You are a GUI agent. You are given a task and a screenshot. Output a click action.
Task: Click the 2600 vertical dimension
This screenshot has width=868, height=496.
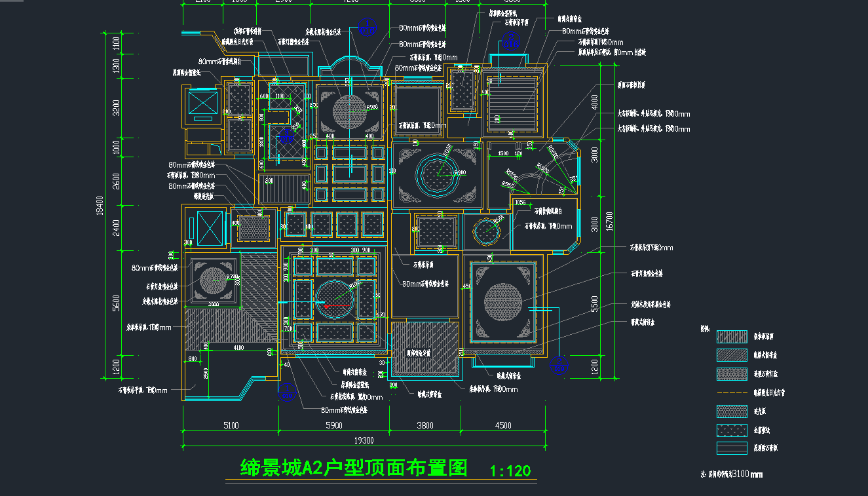(116, 181)
